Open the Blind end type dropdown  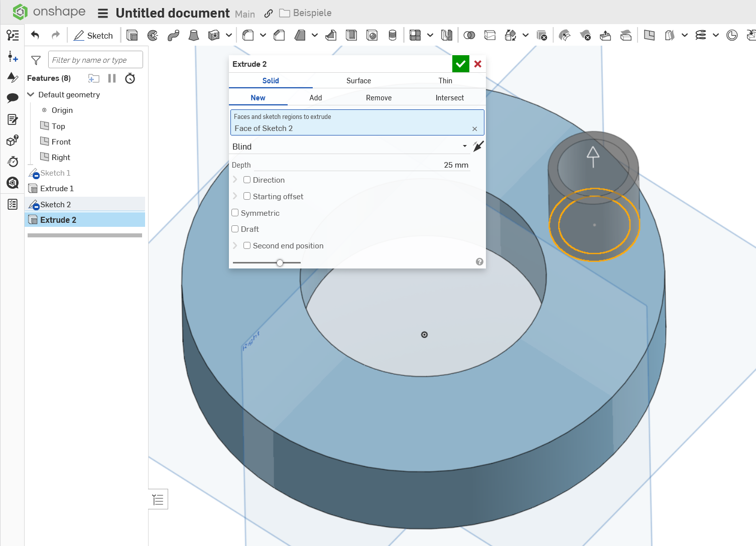(x=349, y=147)
